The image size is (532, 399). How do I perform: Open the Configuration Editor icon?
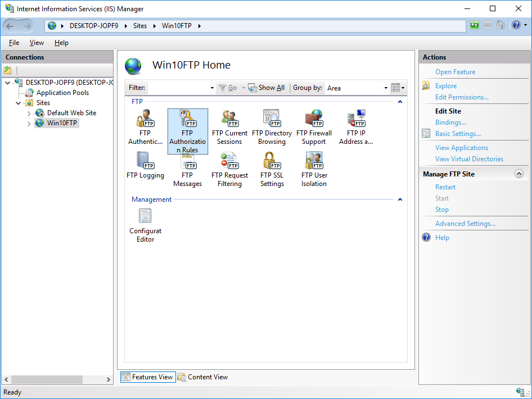pyautogui.click(x=145, y=225)
